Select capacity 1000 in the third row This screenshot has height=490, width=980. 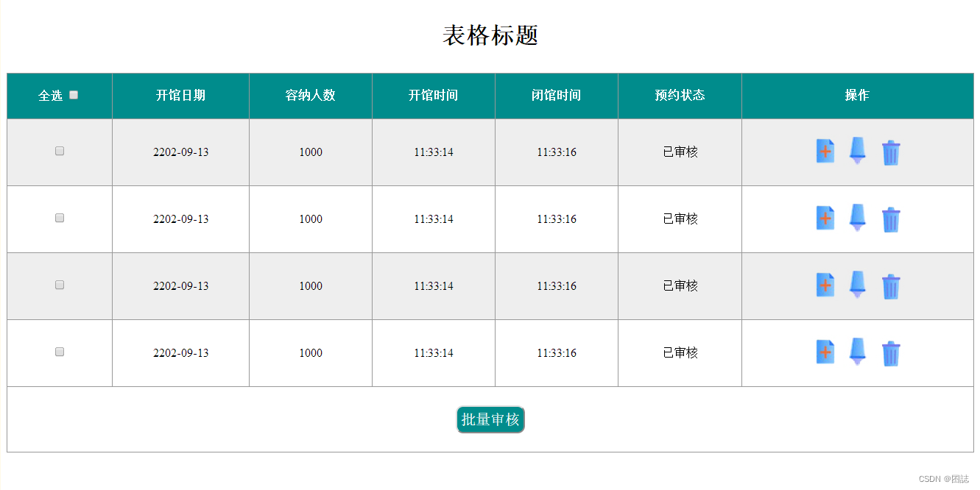311,286
